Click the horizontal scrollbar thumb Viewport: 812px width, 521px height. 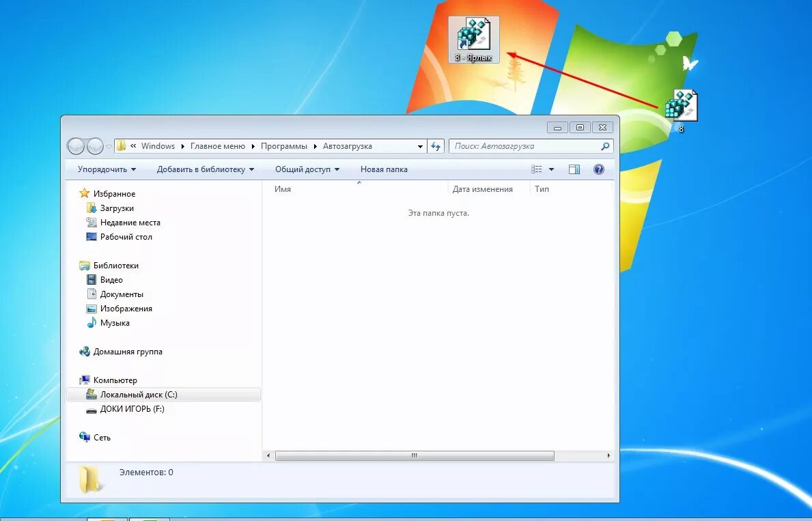tap(415, 455)
